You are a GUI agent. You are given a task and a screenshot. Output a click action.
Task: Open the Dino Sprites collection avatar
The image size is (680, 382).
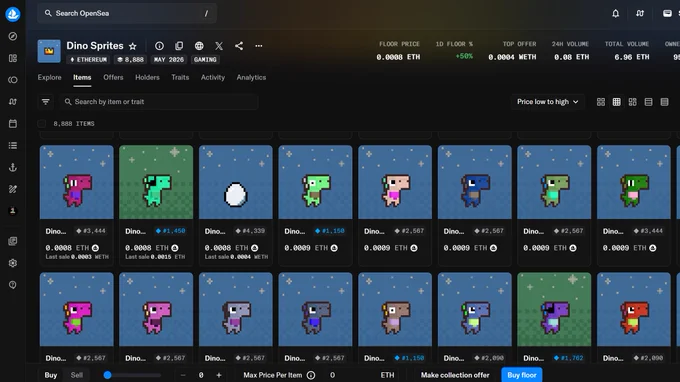click(x=49, y=51)
